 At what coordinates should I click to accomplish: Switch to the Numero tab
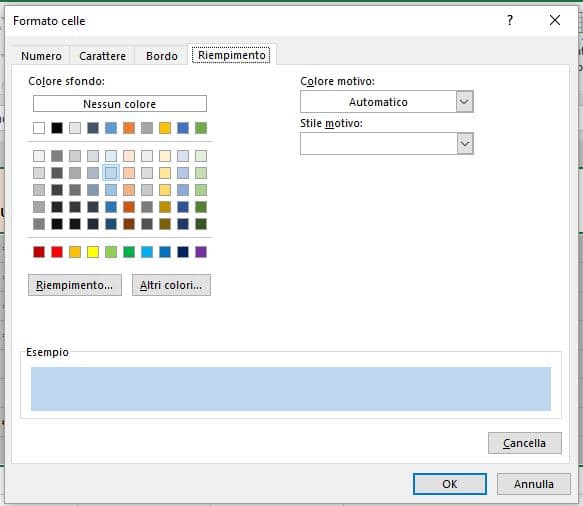(x=41, y=56)
